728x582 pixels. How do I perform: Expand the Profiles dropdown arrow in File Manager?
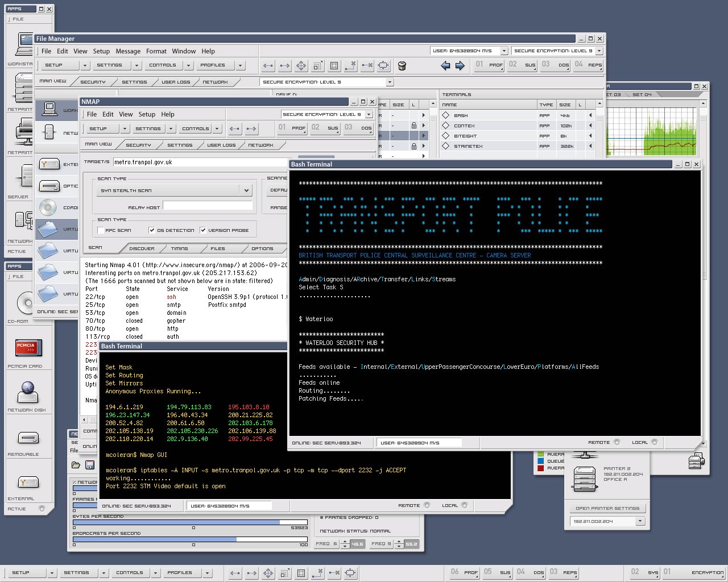pos(241,65)
